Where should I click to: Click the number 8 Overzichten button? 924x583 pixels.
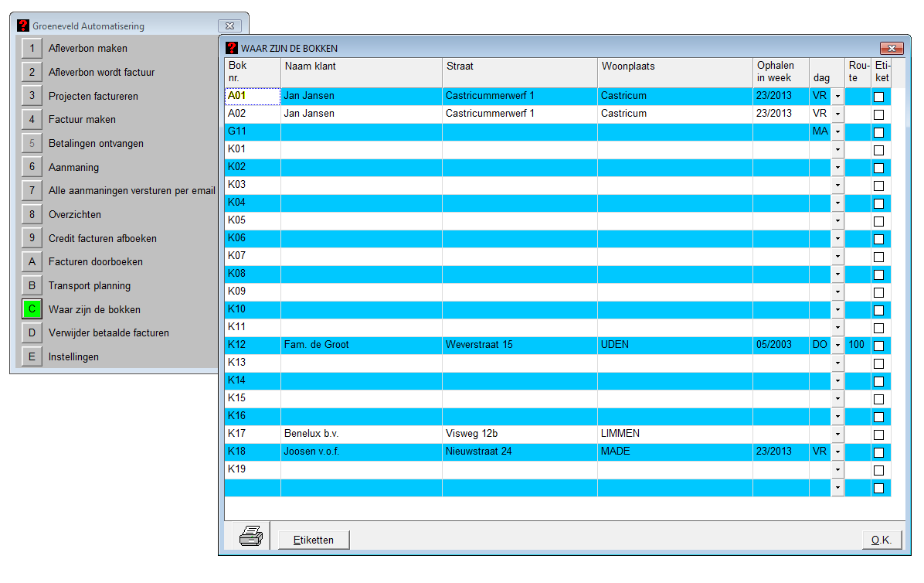(32, 215)
